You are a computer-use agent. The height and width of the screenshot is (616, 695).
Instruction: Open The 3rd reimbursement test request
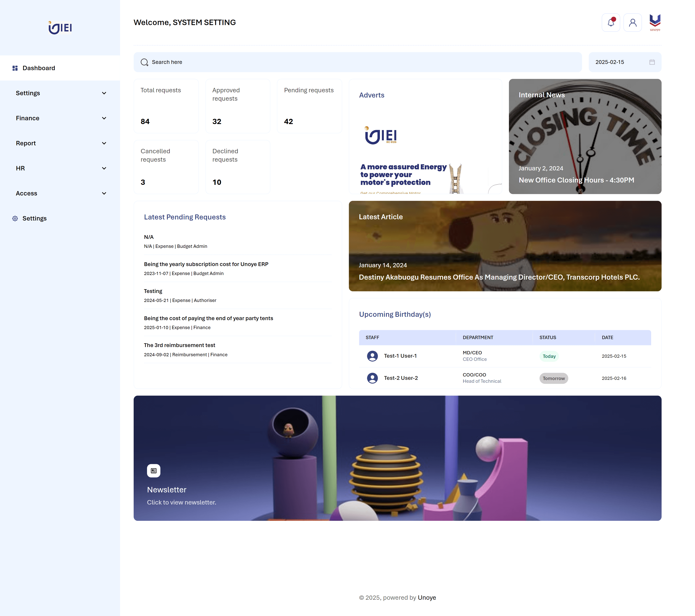point(238,350)
